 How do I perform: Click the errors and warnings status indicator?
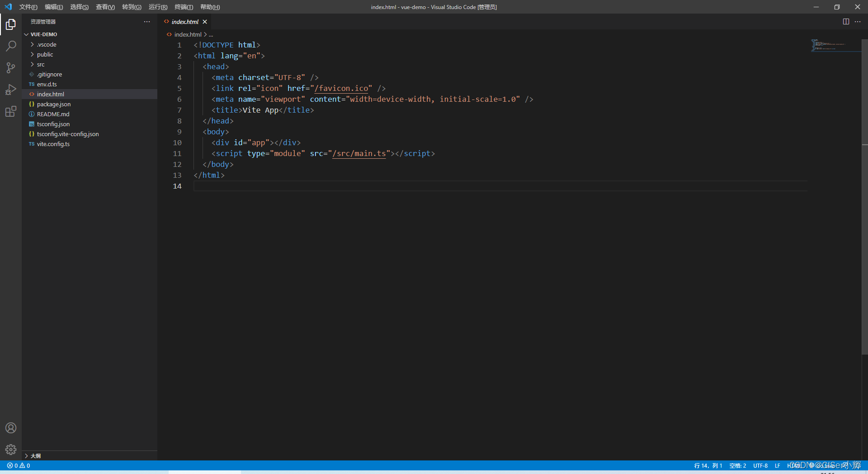coord(19,465)
